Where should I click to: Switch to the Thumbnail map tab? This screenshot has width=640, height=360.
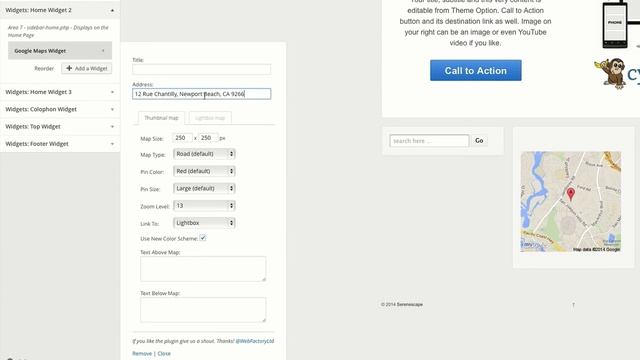[x=161, y=118]
